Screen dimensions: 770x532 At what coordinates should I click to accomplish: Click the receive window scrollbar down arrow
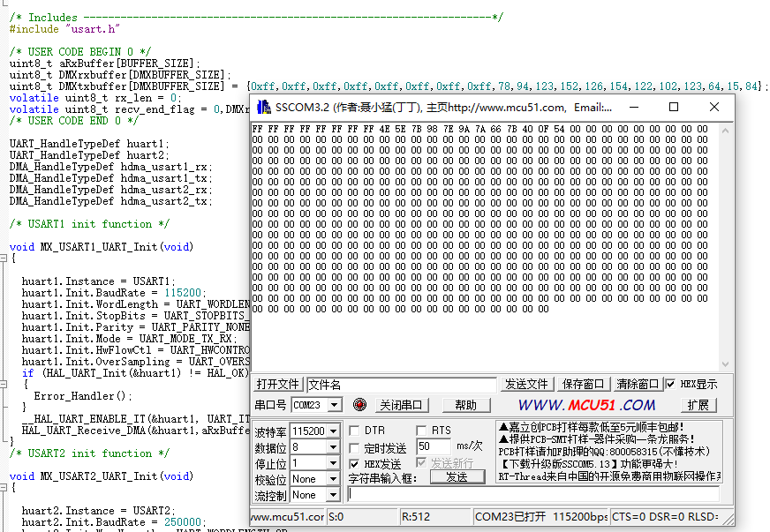725,364
